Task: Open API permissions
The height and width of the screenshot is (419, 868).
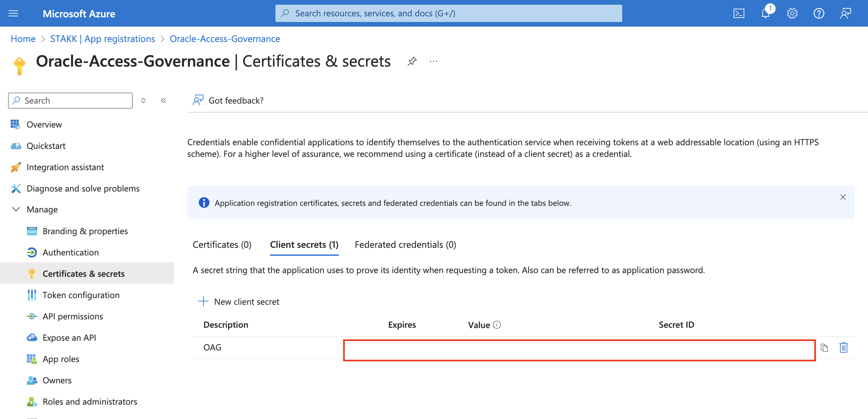Action: point(73,316)
